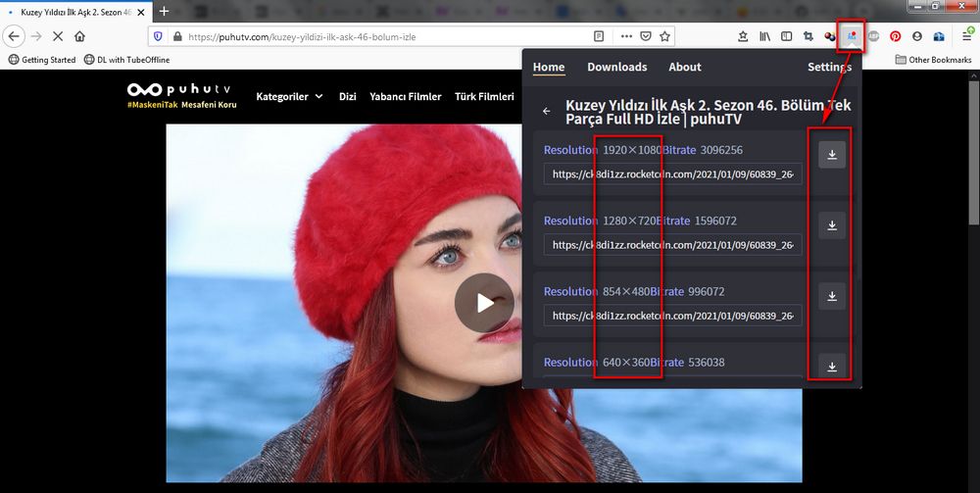Open Getting Started bookmark
980x493 pixels.
click(42, 60)
